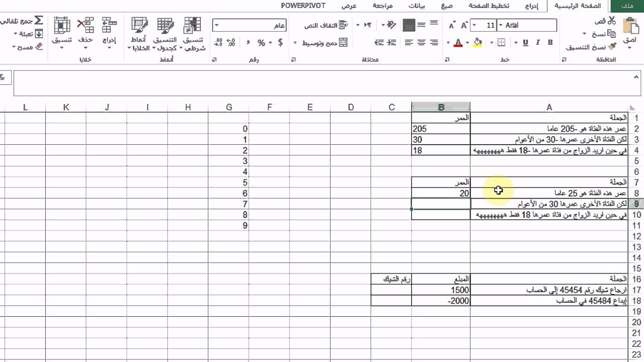The width and height of the screenshot is (644, 362).
Task: Toggle Center horizontal alignment
Action: (x=422, y=43)
